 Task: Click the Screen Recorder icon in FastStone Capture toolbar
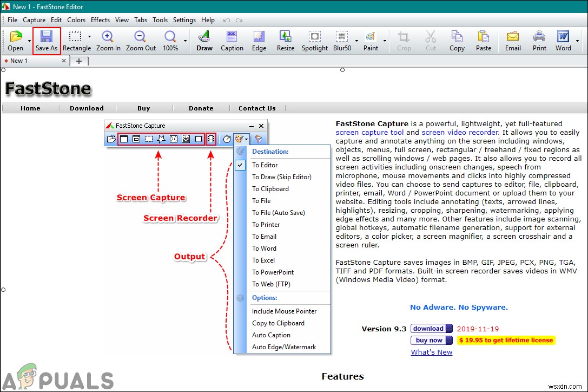(x=210, y=139)
